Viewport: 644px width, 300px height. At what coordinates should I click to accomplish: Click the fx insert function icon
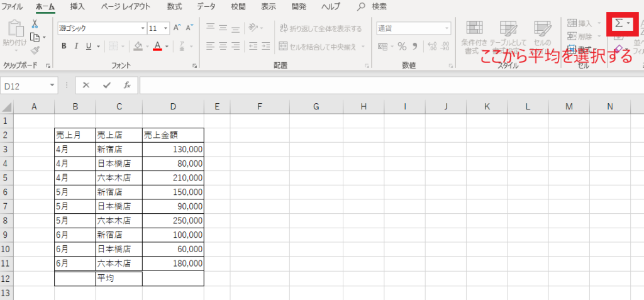click(x=127, y=85)
